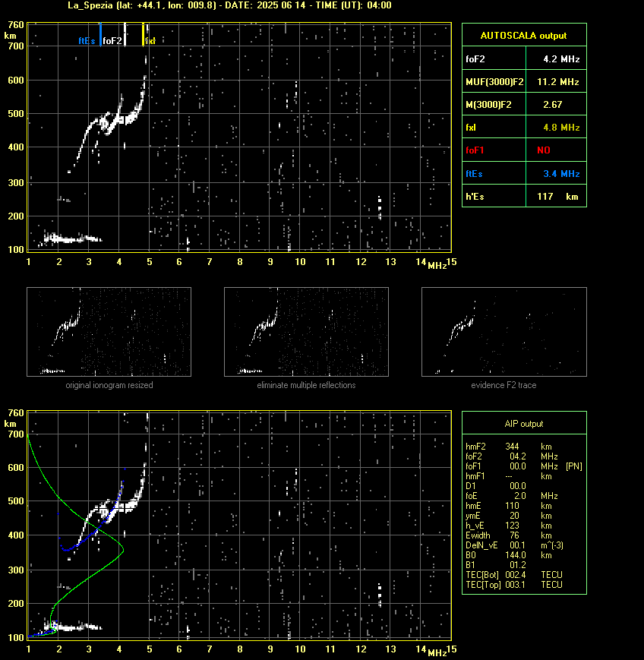Click the red foF1 value 'NO'
The height and width of the screenshot is (660, 644).
[544, 150]
